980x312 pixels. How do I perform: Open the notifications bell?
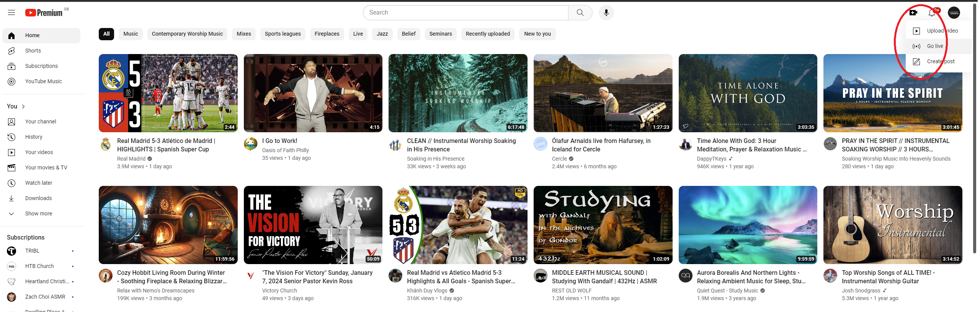(x=932, y=13)
